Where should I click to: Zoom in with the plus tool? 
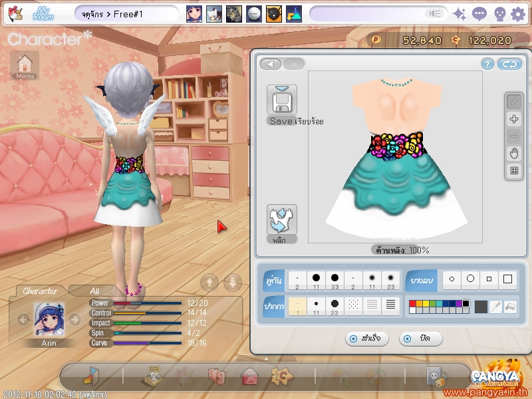(513, 119)
